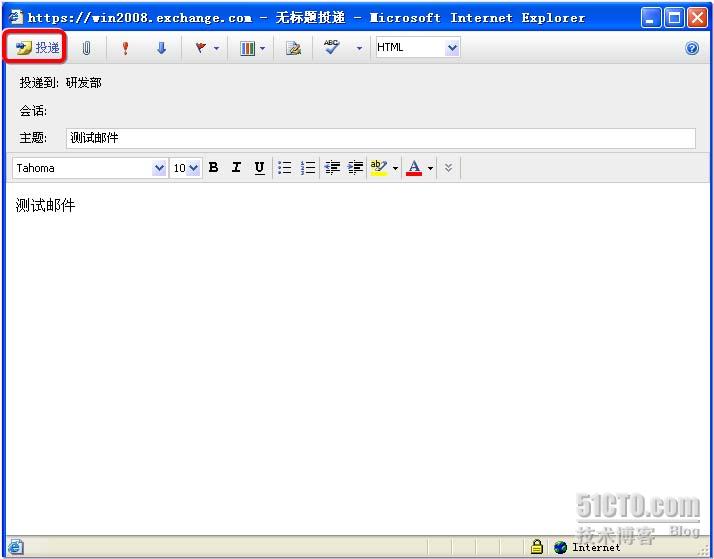Apply numbered list formatting

(x=308, y=168)
